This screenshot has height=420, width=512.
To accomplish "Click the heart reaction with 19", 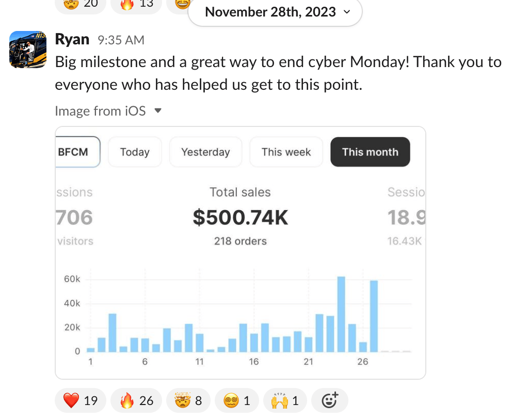I will click(81, 400).
